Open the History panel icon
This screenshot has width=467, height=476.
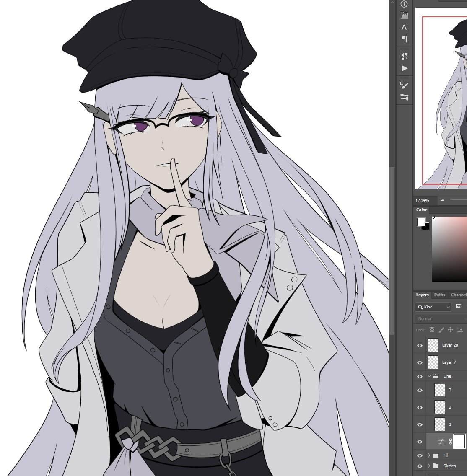pyautogui.click(x=404, y=56)
